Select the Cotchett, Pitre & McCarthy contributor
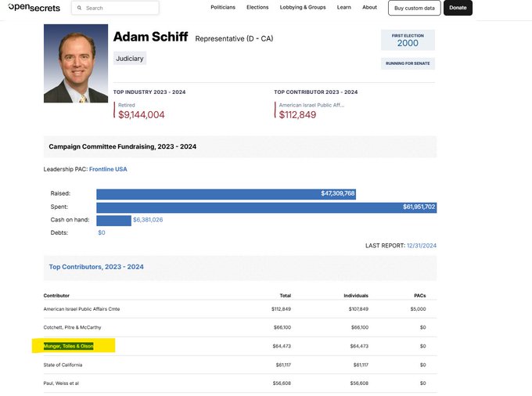The height and width of the screenshot is (396, 532). (x=72, y=327)
